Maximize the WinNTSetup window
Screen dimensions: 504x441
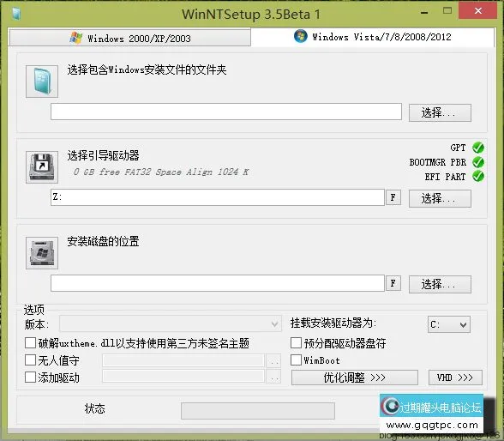(447, 11)
